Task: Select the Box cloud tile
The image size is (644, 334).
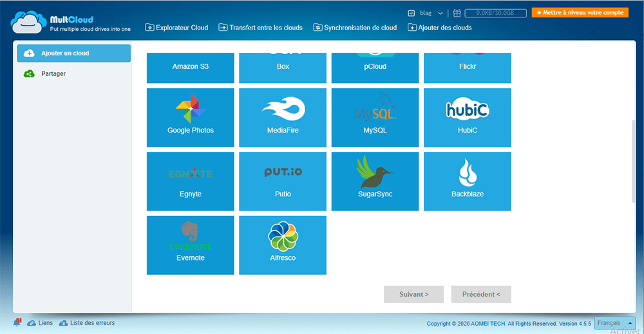Action: pyautogui.click(x=283, y=68)
